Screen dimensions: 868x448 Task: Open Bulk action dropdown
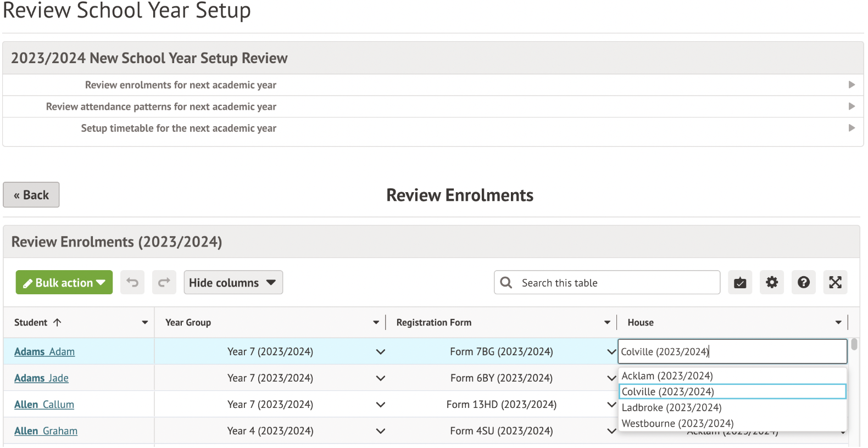pyautogui.click(x=64, y=282)
